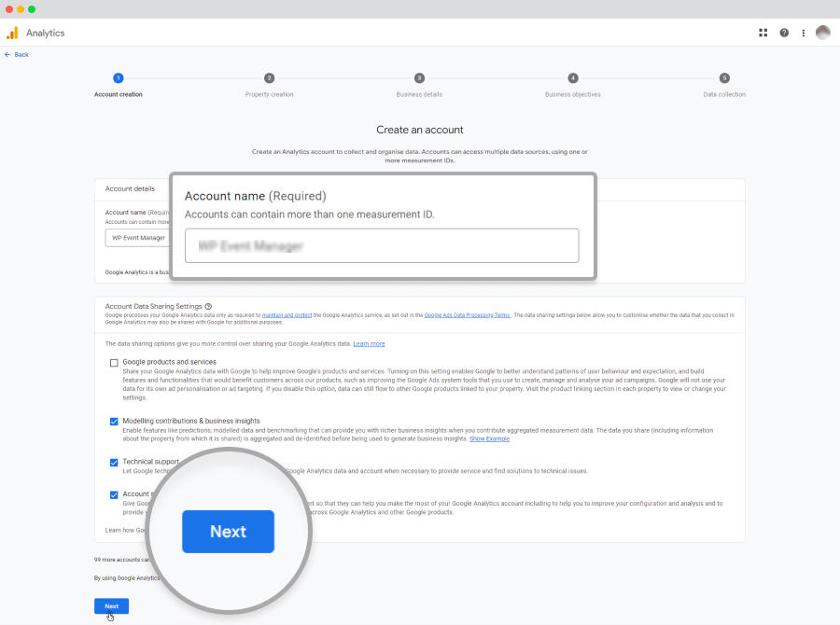Click the Analytics title text

(46, 34)
